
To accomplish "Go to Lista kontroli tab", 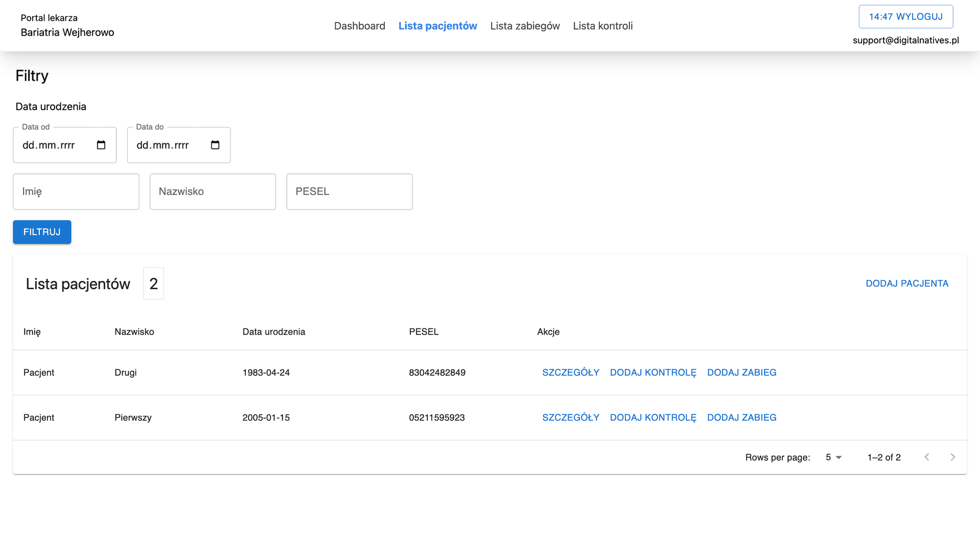I will coord(602,26).
